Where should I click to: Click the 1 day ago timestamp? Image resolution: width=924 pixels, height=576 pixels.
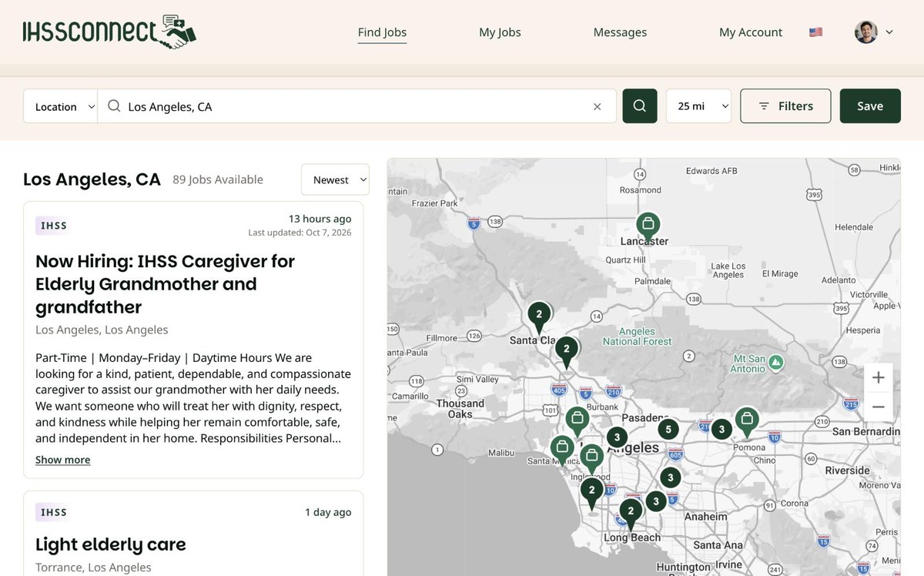pyautogui.click(x=328, y=512)
